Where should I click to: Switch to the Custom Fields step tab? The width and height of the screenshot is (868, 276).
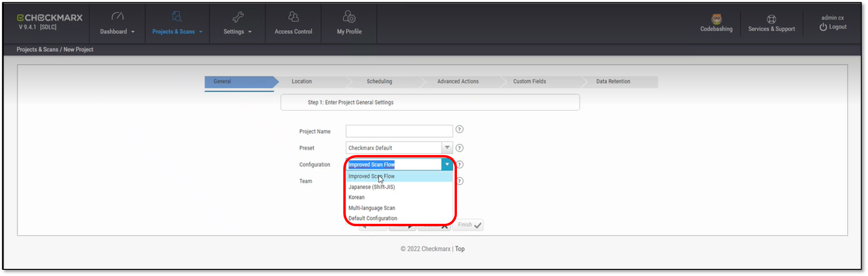tap(540, 82)
